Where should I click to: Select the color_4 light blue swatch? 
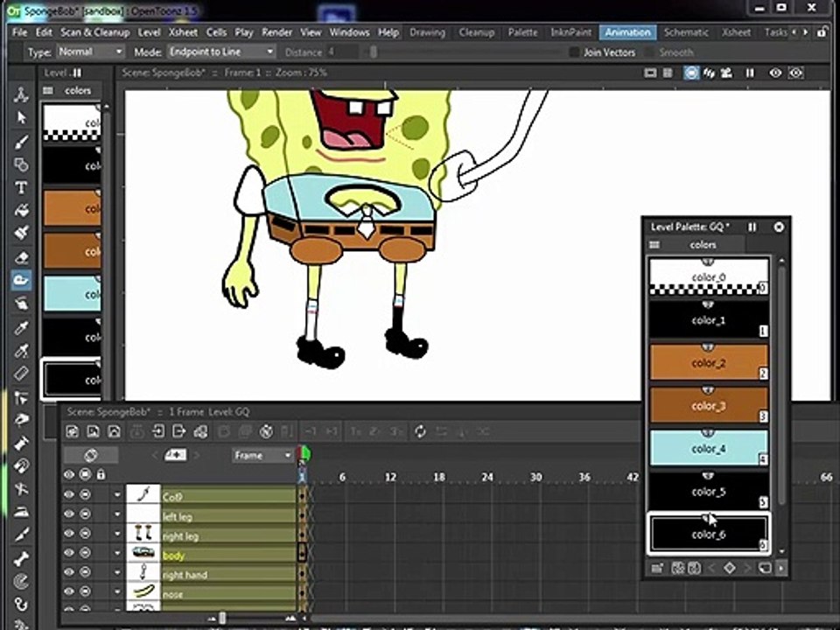click(708, 448)
